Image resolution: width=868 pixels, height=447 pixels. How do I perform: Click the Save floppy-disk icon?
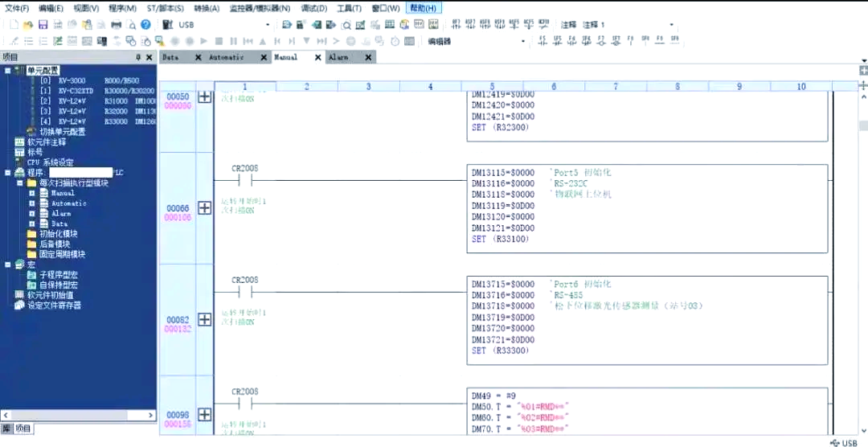tap(43, 24)
